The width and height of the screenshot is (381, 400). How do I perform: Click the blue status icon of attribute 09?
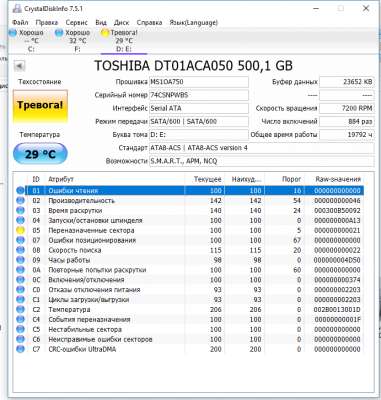[20, 260]
